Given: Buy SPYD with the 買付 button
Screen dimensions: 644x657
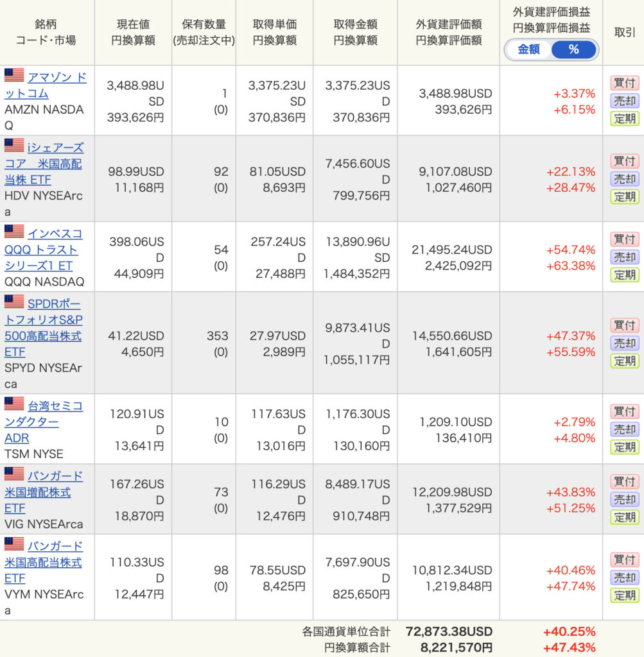Looking at the screenshot, I should (x=624, y=325).
